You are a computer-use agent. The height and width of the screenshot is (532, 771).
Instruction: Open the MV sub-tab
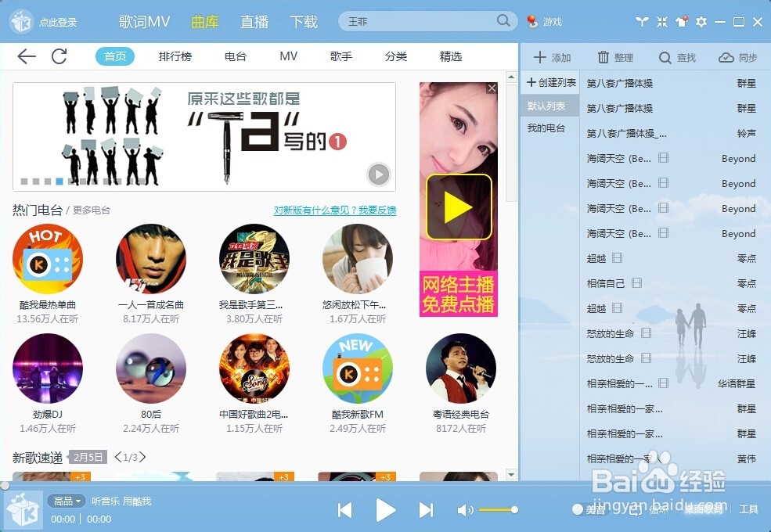coord(289,56)
